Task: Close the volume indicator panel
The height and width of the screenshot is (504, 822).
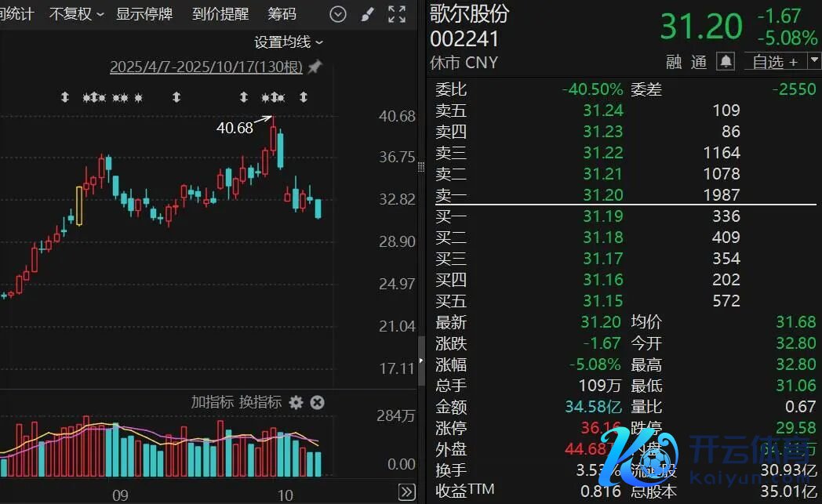Action: tap(317, 402)
